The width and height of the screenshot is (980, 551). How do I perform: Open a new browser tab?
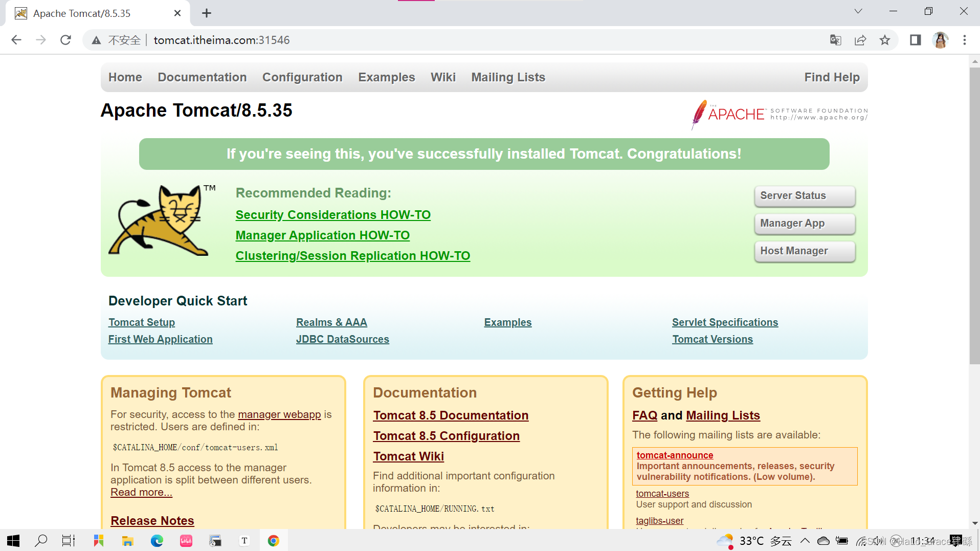(x=207, y=13)
